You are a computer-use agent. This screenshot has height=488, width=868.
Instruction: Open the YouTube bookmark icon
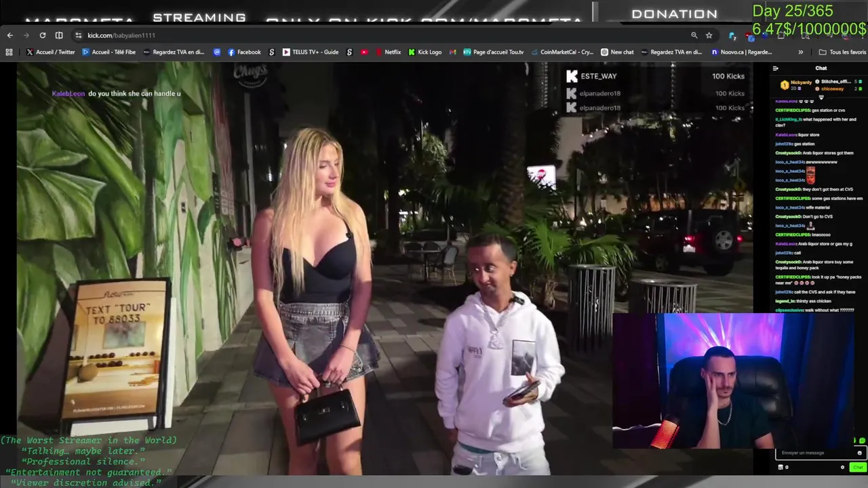pyautogui.click(x=365, y=52)
